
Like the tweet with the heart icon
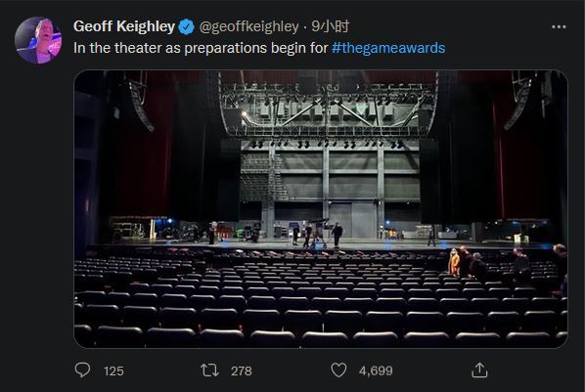pyautogui.click(x=338, y=370)
